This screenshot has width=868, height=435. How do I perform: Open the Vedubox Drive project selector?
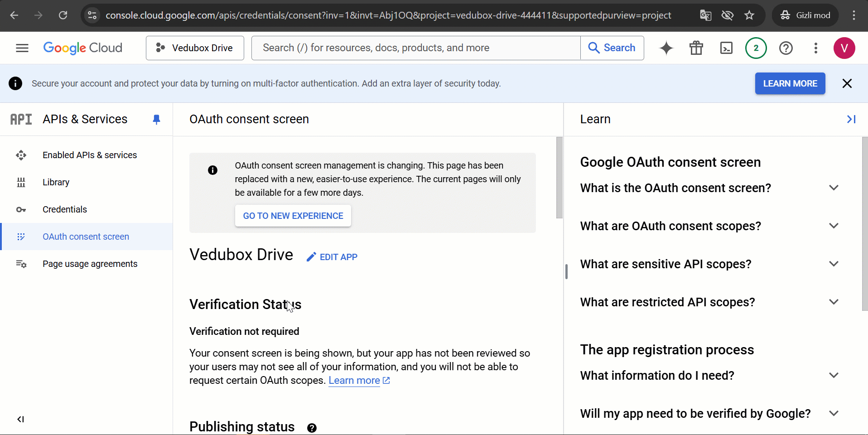pos(195,48)
